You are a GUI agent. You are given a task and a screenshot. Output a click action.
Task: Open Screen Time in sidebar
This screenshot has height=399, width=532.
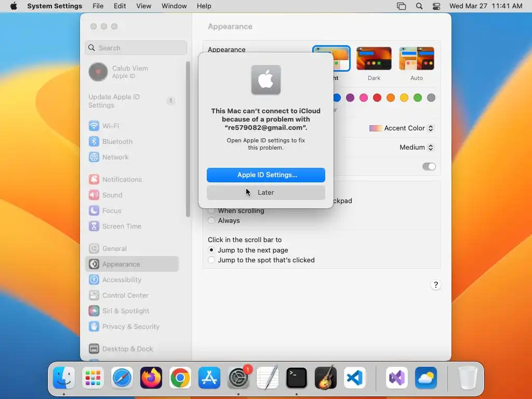[x=131, y=227]
